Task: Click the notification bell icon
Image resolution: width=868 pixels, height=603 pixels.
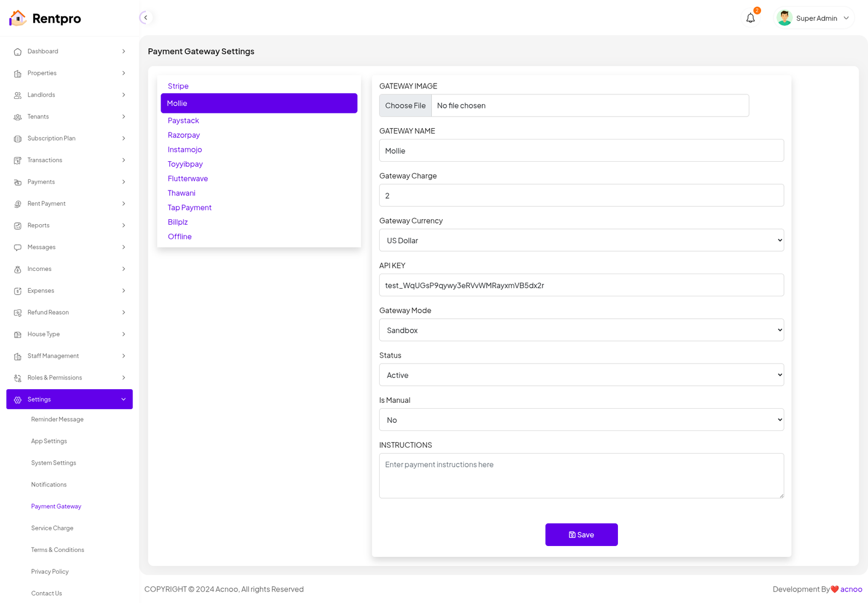Action: 750,18
